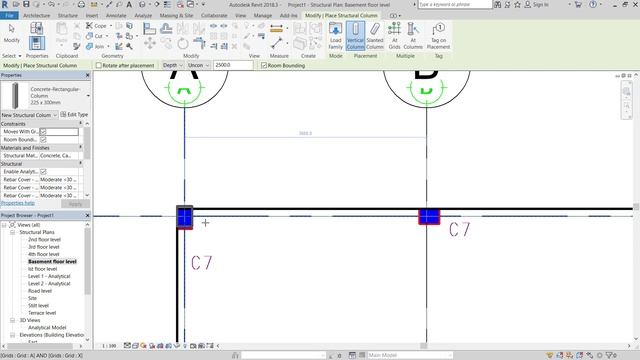
Task: Switch to the Annotate ribbon tab
Action: [116, 16]
